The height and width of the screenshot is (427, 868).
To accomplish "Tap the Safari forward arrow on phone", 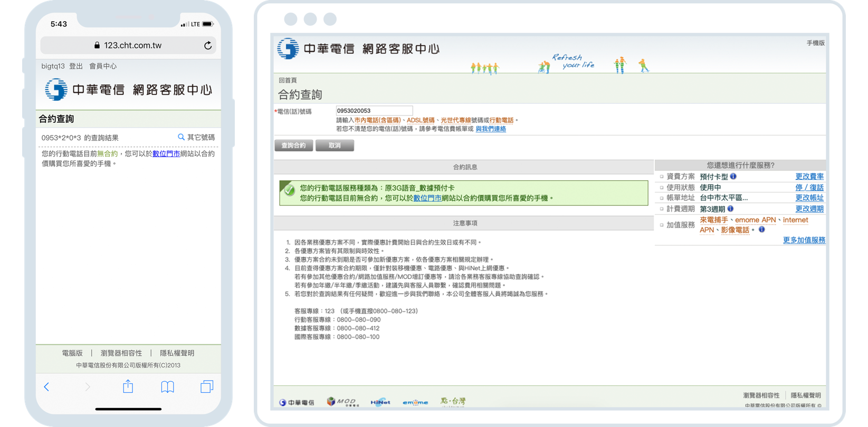I will 88,387.
